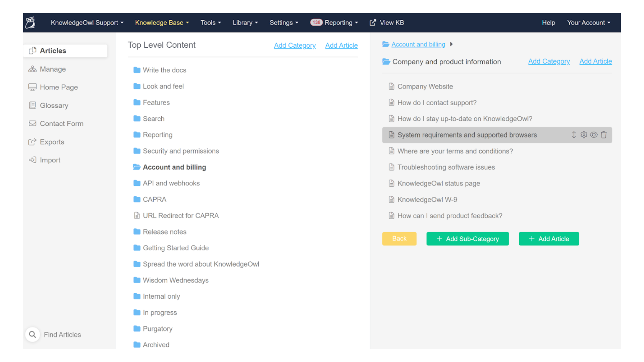Click Add Category in the right panel
Image resolution: width=644 pixels, height=362 pixels.
point(549,61)
